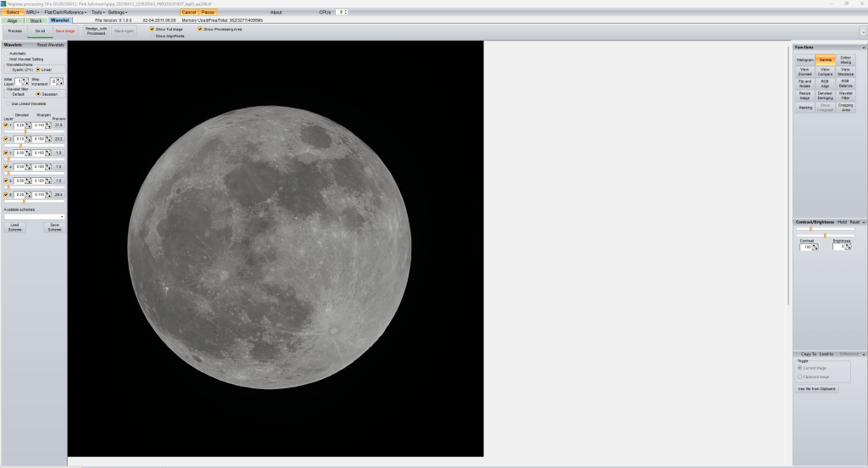Image resolution: width=868 pixels, height=468 pixels.
Task: Click the Do All button
Action: click(x=40, y=31)
